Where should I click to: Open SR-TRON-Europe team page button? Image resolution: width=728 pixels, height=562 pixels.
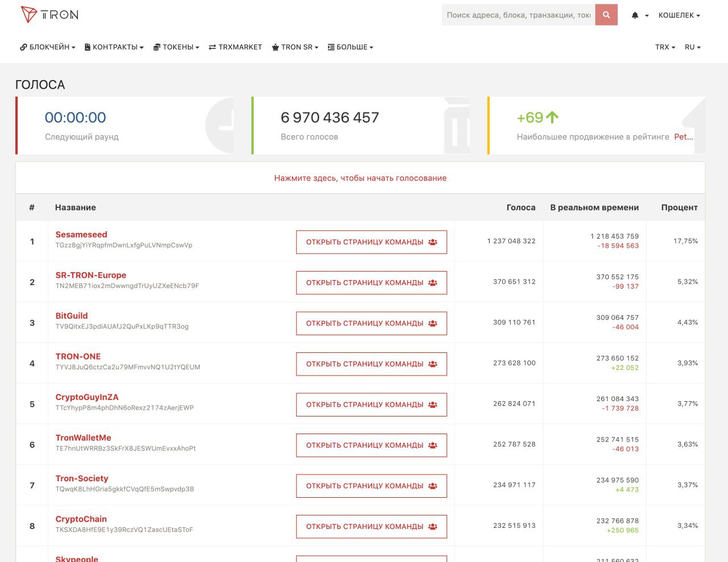pyautogui.click(x=371, y=282)
